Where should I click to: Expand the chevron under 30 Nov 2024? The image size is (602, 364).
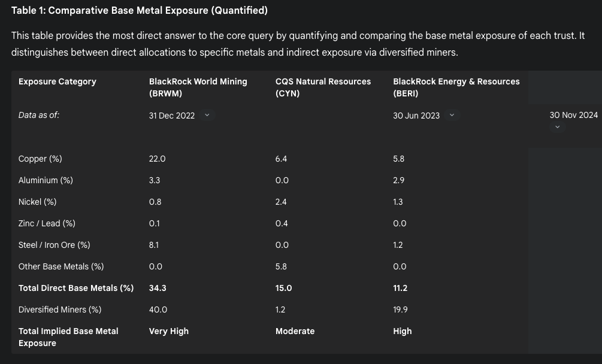click(558, 127)
